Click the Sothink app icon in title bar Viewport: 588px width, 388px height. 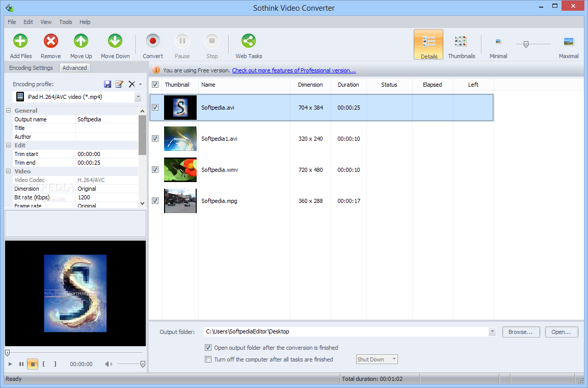(x=9, y=8)
